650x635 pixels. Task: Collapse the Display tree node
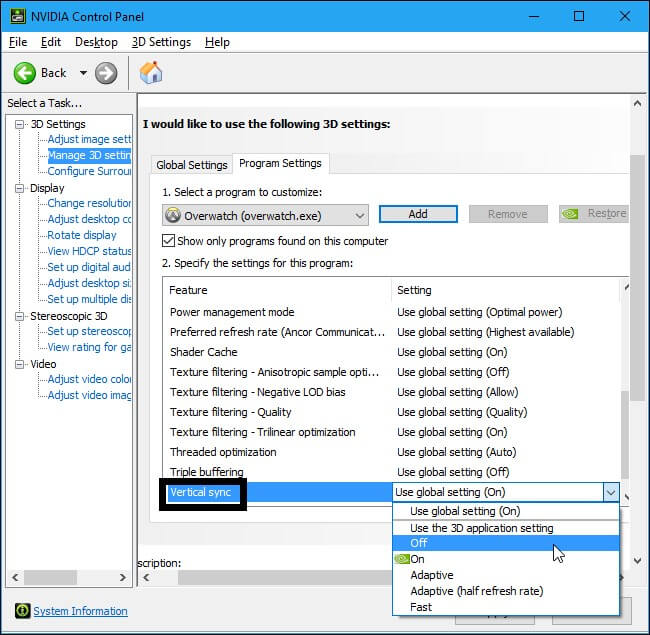coord(19,189)
